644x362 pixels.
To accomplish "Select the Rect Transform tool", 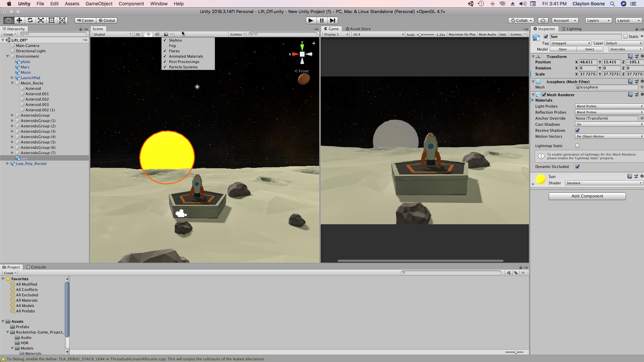I will pyautogui.click(x=51, y=20).
